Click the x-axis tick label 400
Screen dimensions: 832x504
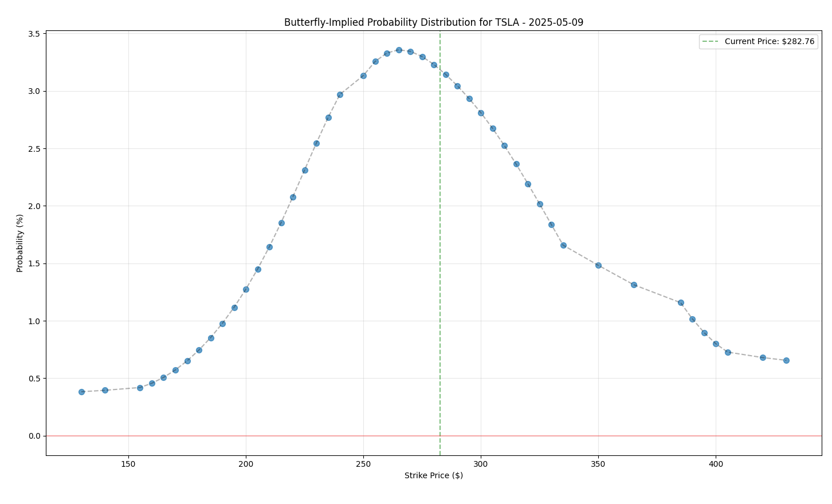click(x=716, y=464)
